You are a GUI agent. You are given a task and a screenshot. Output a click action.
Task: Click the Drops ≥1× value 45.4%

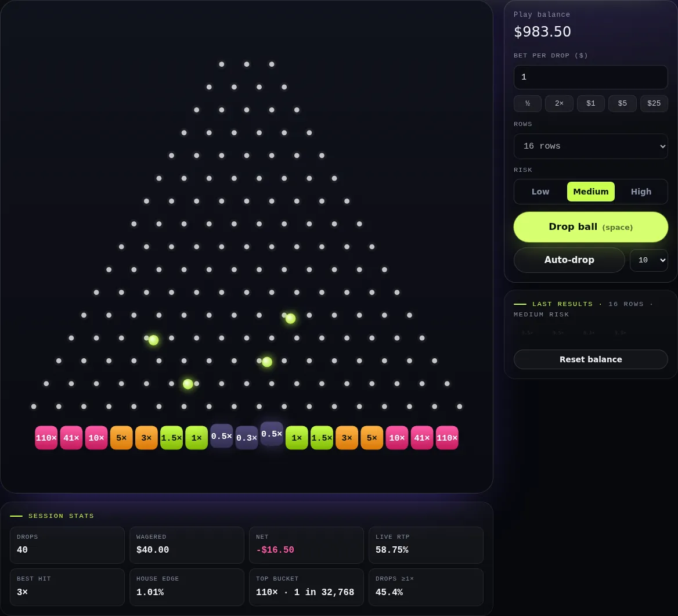point(389,592)
